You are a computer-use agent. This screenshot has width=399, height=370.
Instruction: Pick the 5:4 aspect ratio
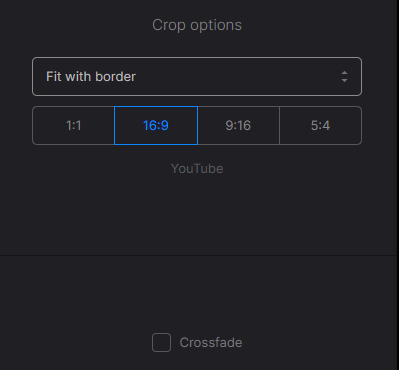tap(320, 126)
